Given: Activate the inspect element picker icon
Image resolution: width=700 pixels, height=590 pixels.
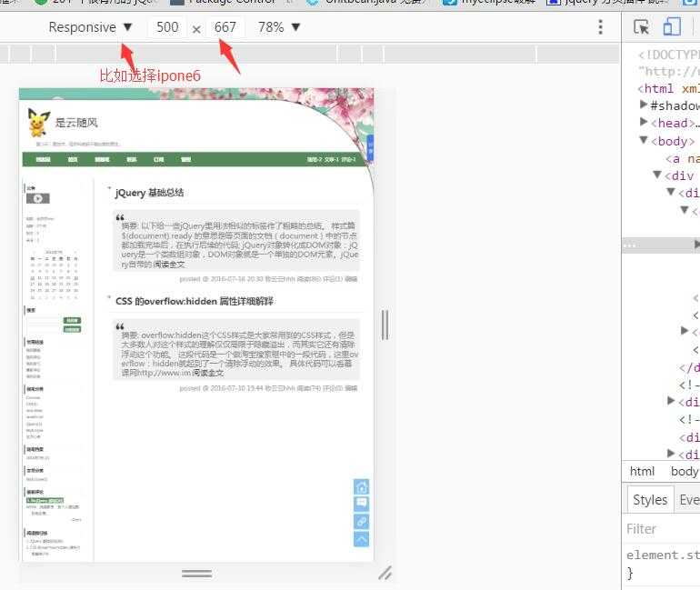Looking at the screenshot, I should pos(642,27).
